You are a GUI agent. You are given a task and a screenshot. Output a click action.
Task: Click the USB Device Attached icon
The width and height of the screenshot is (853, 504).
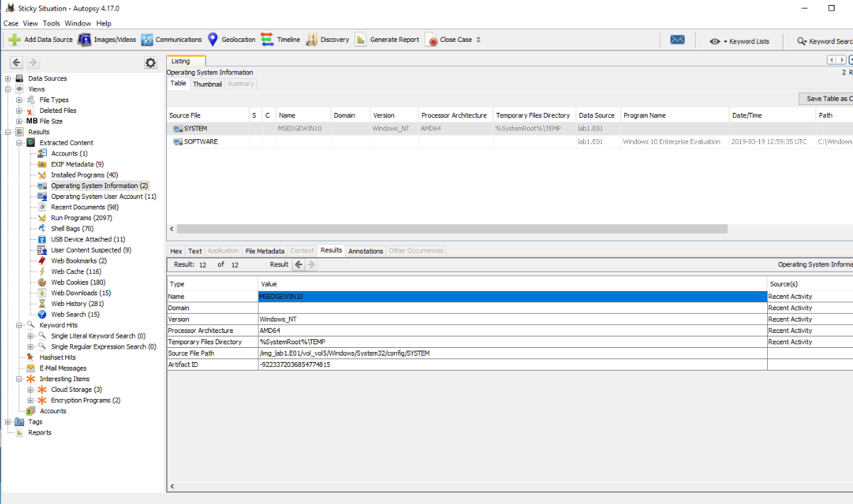tap(43, 239)
